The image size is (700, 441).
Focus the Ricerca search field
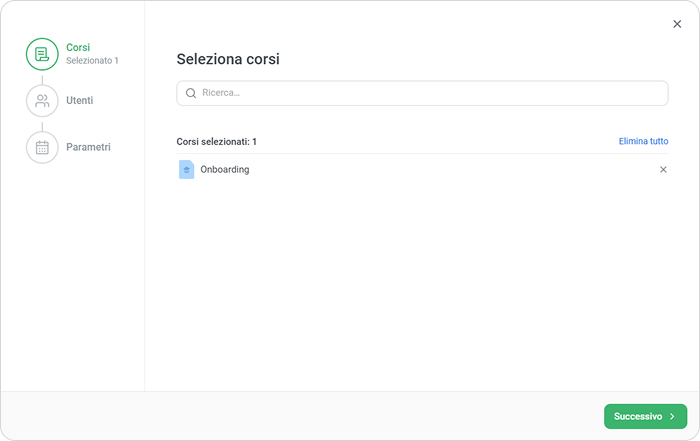click(x=430, y=93)
